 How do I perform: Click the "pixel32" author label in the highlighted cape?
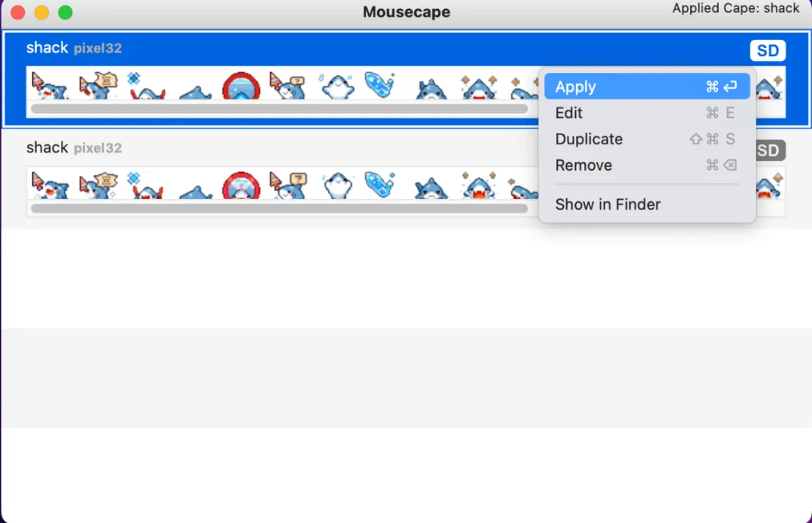pyautogui.click(x=98, y=48)
